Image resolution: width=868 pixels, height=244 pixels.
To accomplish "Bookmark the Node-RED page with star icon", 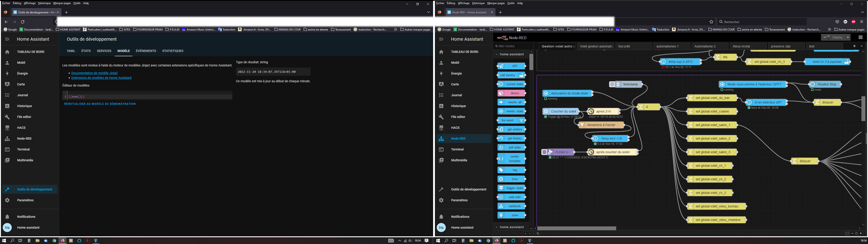I will pos(711,21).
